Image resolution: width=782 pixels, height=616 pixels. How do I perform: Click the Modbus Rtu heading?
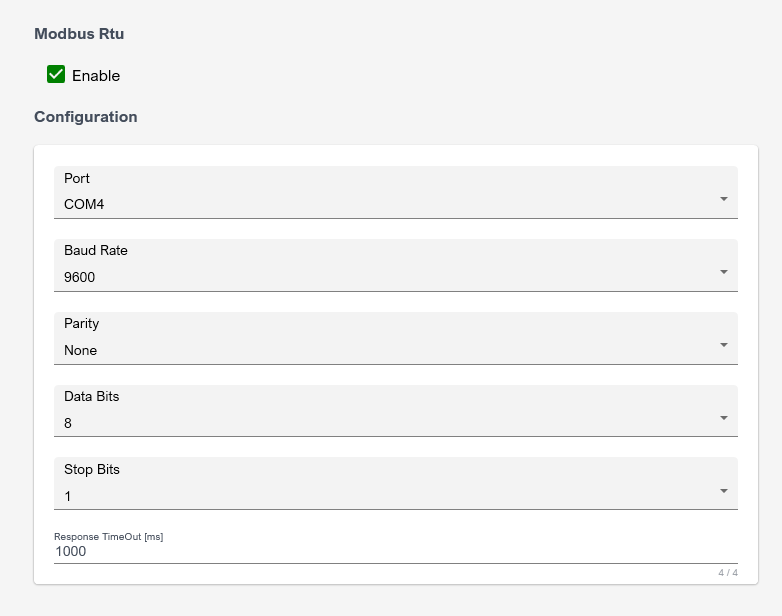pos(79,33)
